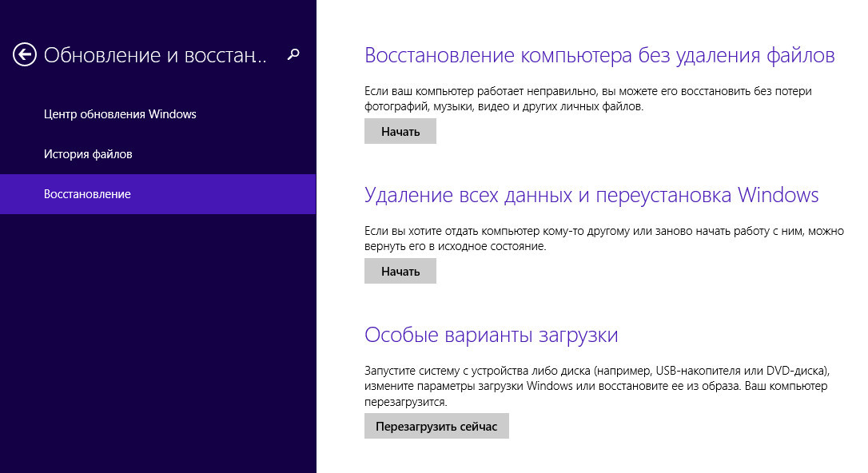Open the "Центр обновления Windows" section
868x473 pixels.
[x=120, y=114]
